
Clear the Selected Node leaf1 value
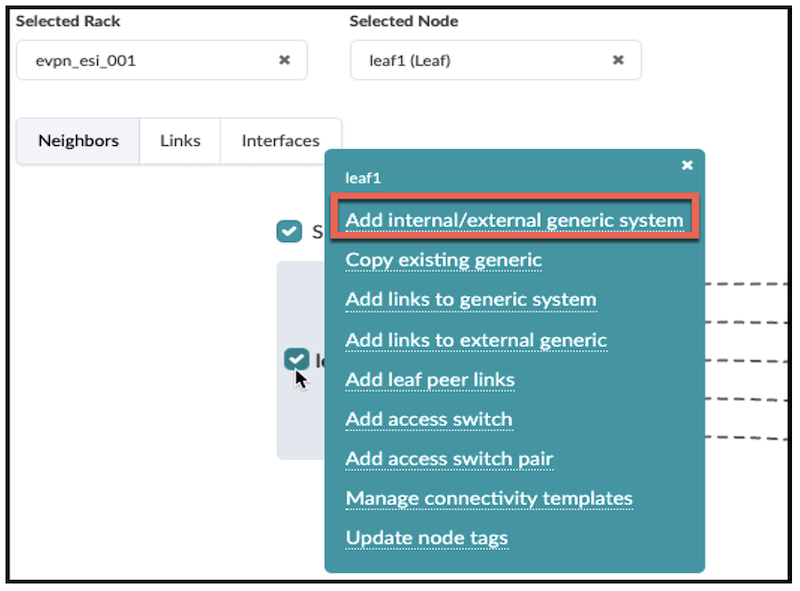(618, 60)
